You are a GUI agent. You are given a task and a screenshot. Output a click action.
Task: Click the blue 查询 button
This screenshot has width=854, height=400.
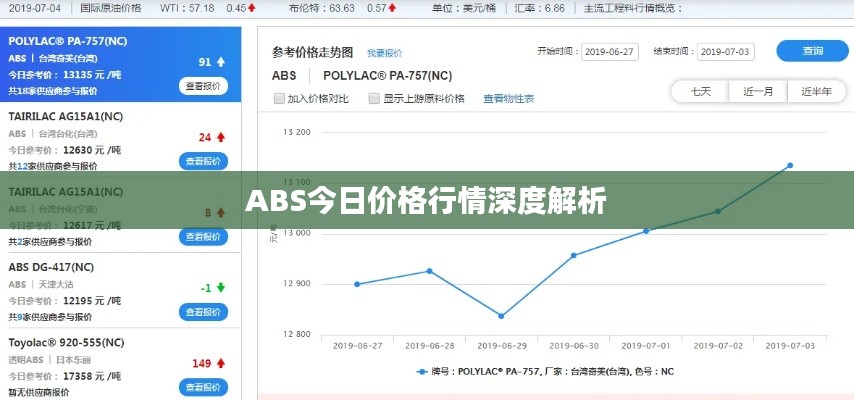coord(813,51)
